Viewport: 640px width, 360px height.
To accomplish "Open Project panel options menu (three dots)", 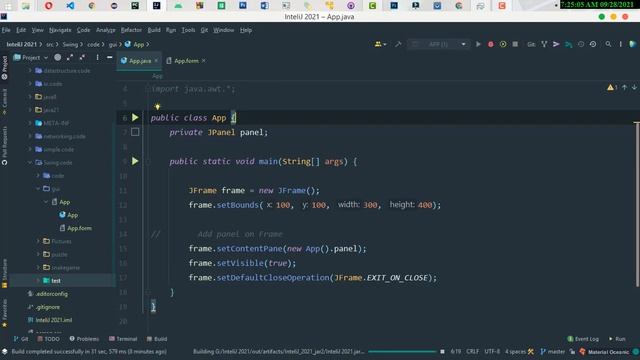I will (97, 58).
